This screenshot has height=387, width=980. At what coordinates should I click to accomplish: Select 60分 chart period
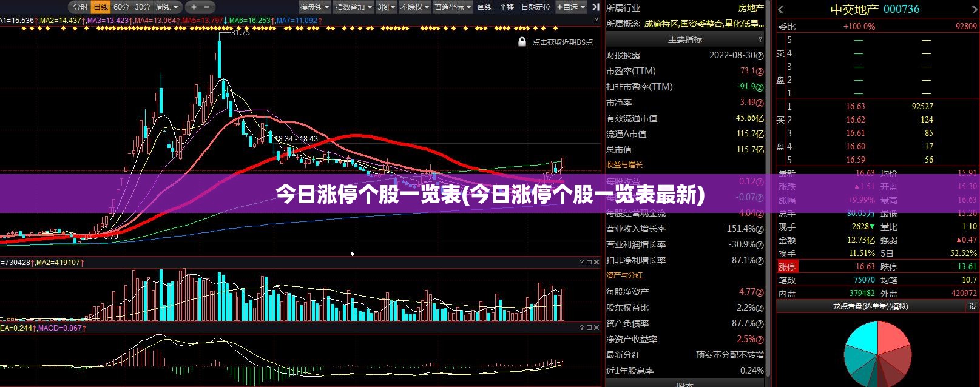point(121,7)
